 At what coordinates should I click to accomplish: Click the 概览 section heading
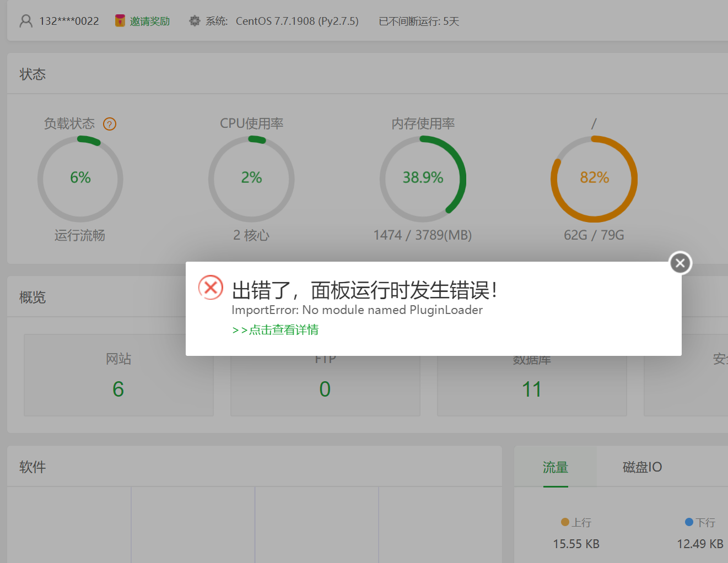pyautogui.click(x=33, y=297)
